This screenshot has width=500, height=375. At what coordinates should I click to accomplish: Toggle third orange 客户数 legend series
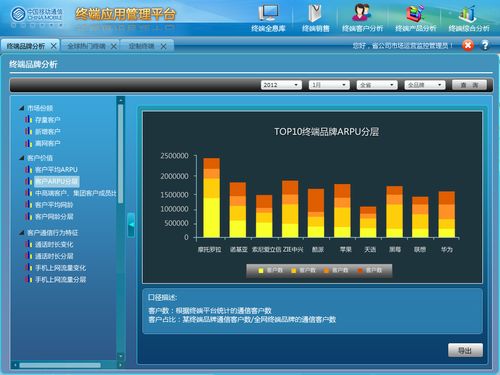coord(336,270)
